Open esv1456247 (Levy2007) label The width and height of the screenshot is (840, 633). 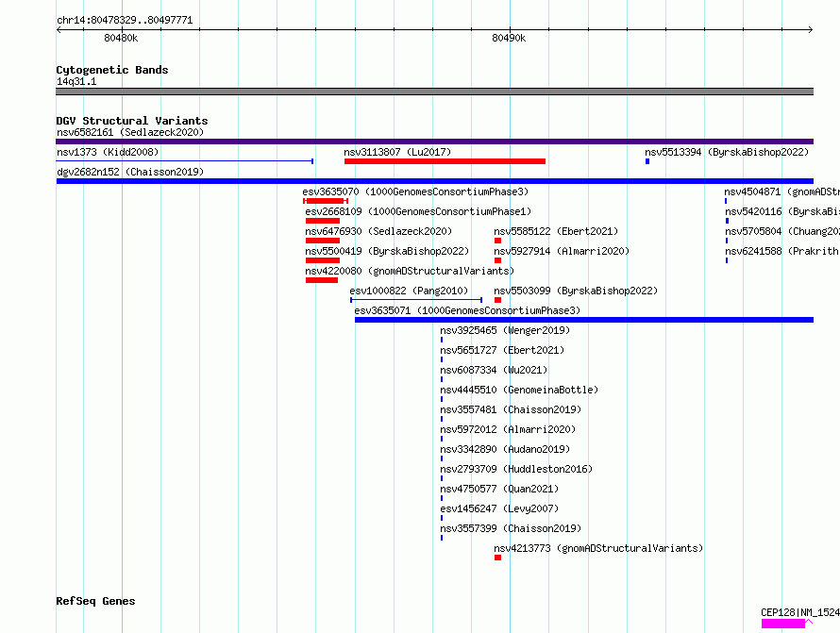click(x=499, y=508)
